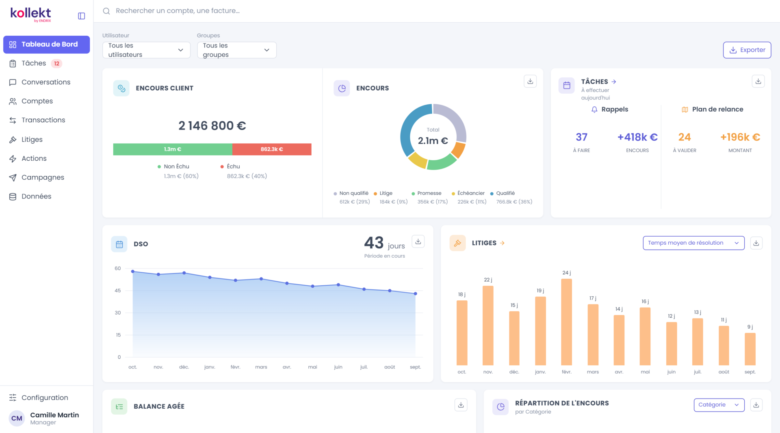Open Campagnes in the sidebar
Viewport: 780px width, 433px height.
(x=46, y=177)
